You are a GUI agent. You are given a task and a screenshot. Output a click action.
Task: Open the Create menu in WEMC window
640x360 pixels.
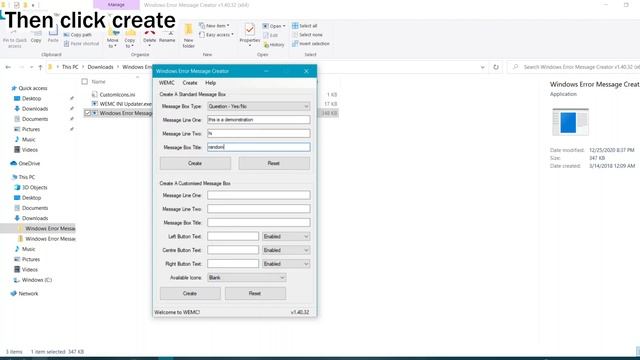(x=190, y=83)
